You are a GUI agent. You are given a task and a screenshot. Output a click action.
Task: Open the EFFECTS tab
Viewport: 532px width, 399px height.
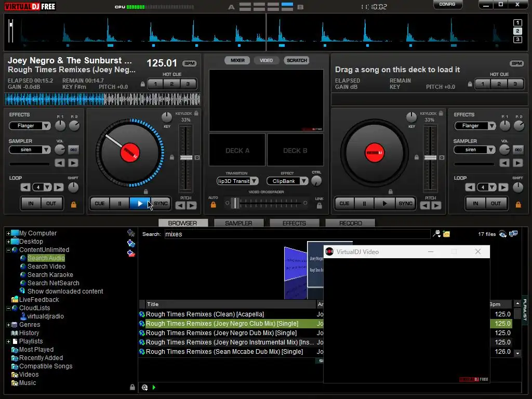[x=294, y=223]
